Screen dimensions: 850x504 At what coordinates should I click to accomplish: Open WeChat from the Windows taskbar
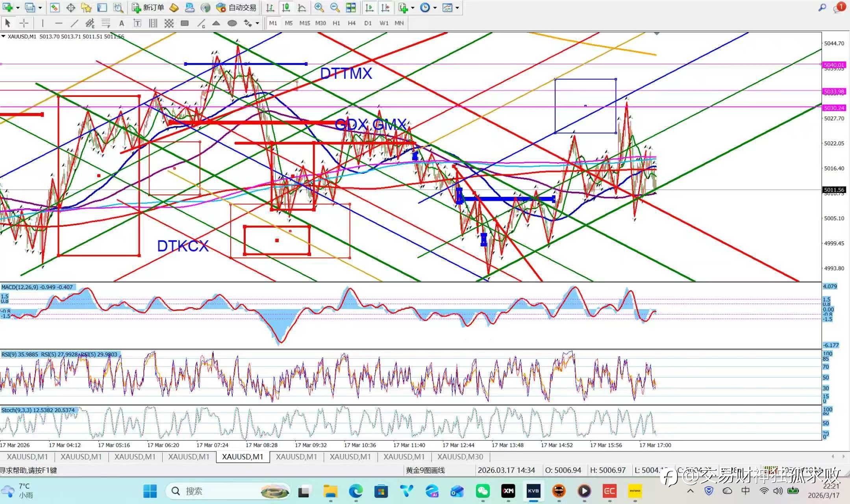tap(483, 491)
